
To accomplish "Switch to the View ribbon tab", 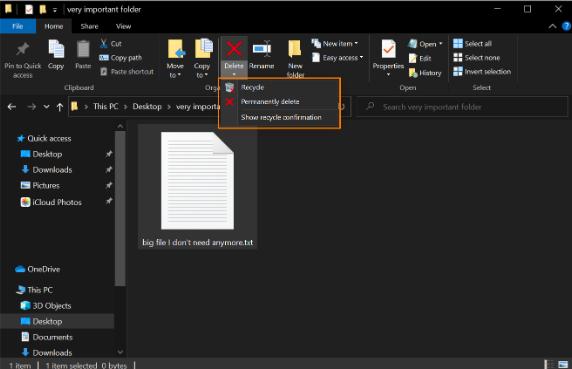I will (123, 26).
